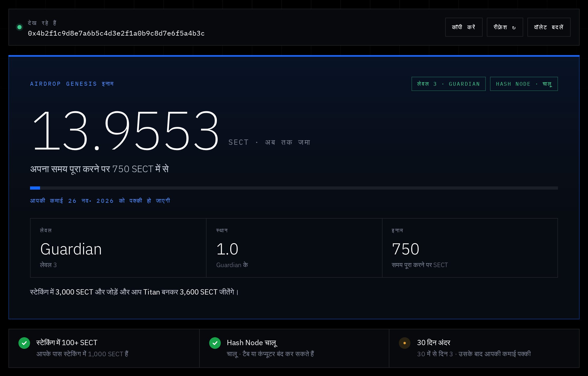Click the blue vesting progress bar

pos(294,188)
